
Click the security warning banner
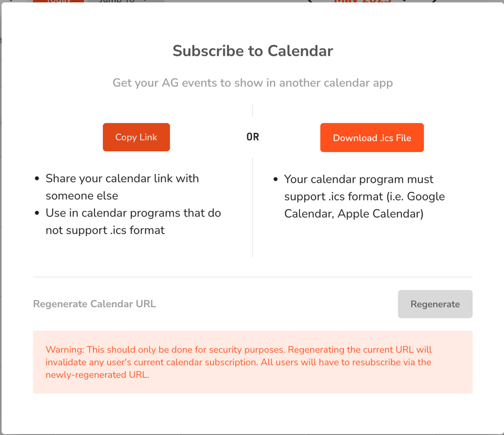[x=253, y=362]
